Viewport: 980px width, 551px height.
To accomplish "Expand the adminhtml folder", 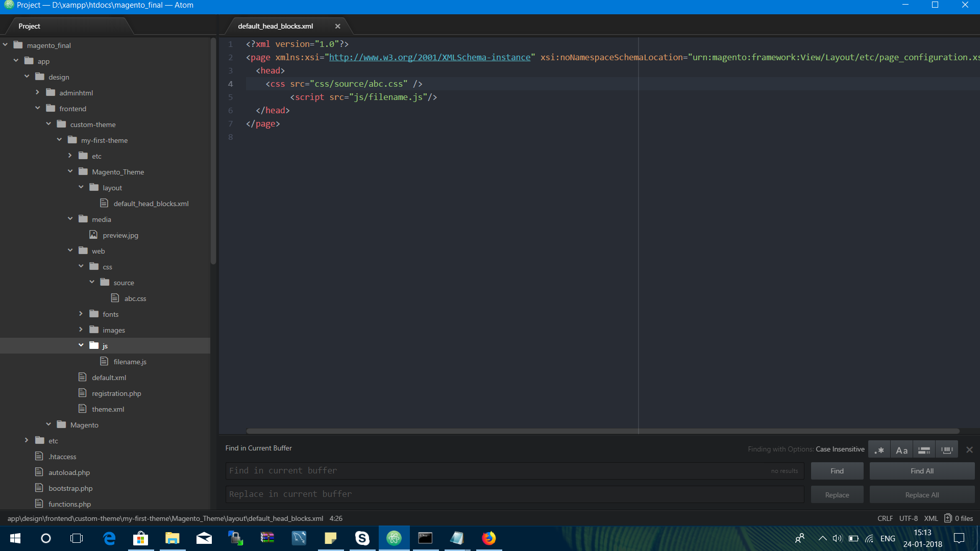I will tap(37, 92).
